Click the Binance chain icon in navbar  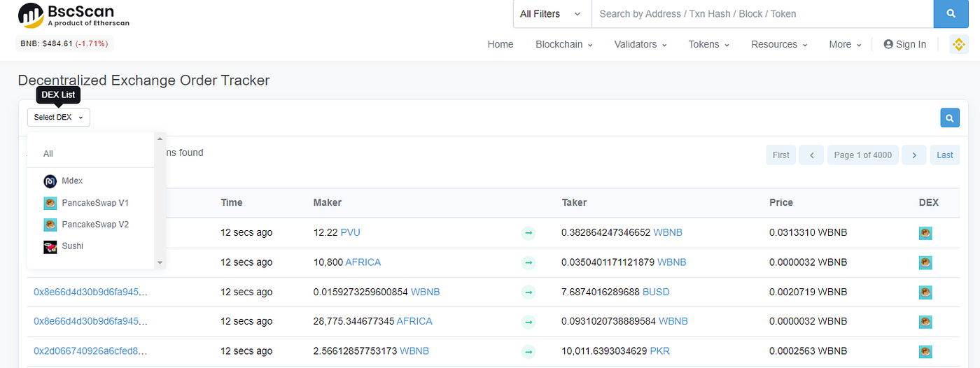pyautogui.click(x=959, y=44)
